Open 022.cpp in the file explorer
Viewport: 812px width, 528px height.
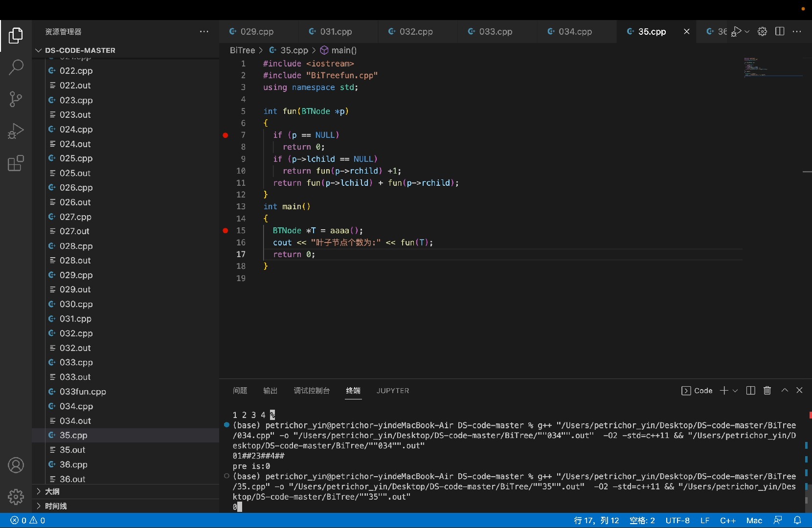(x=126, y=71)
